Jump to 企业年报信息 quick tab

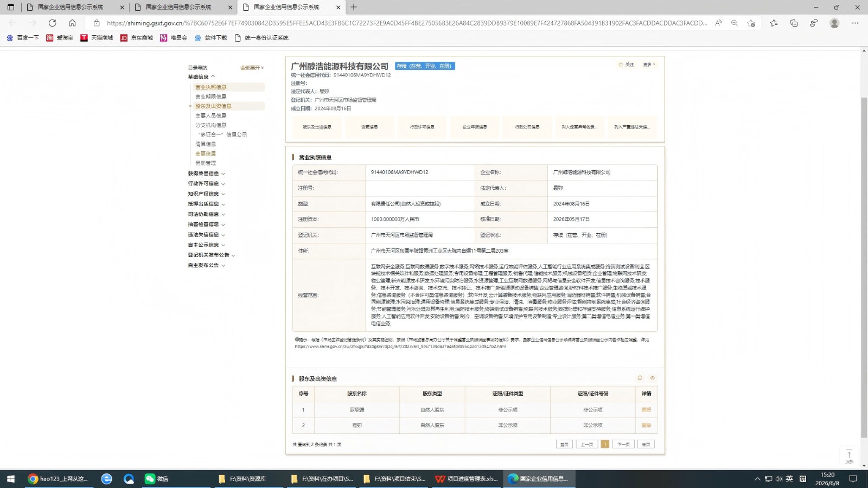point(475,127)
